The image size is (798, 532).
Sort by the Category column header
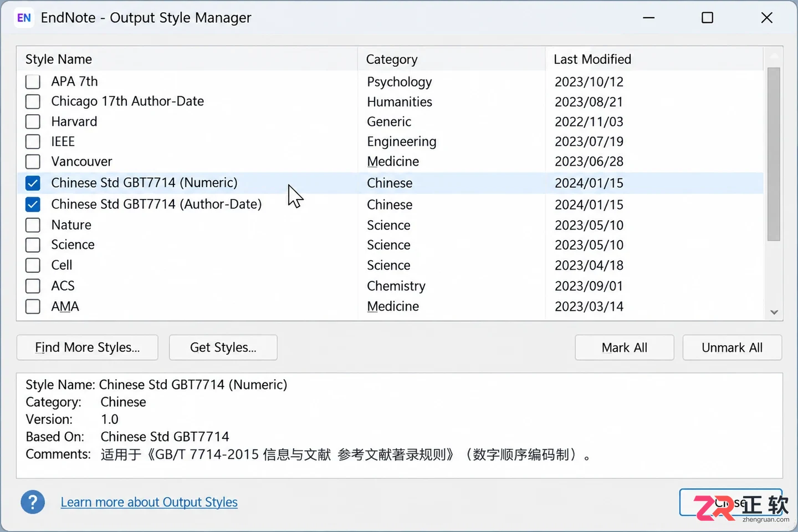click(x=452, y=59)
